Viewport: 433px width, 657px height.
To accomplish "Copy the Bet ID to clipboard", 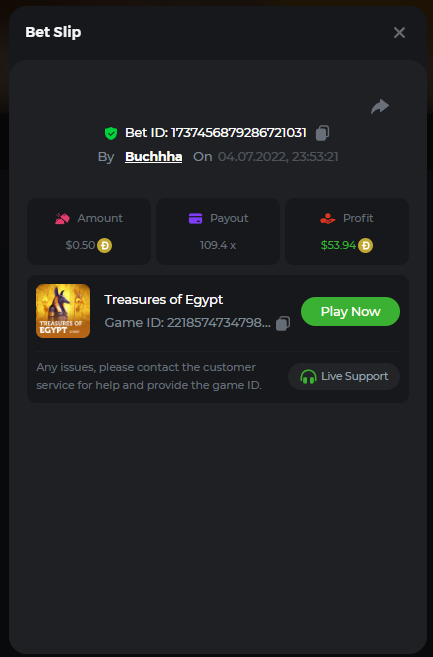I will pos(322,133).
